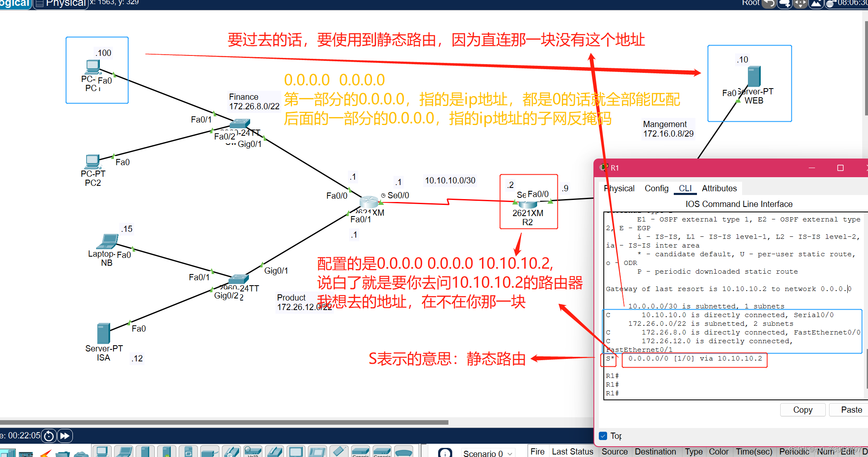Image resolution: width=868 pixels, height=457 pixels.
Task: Select the server device icon from palette
Action: [146, 452]
